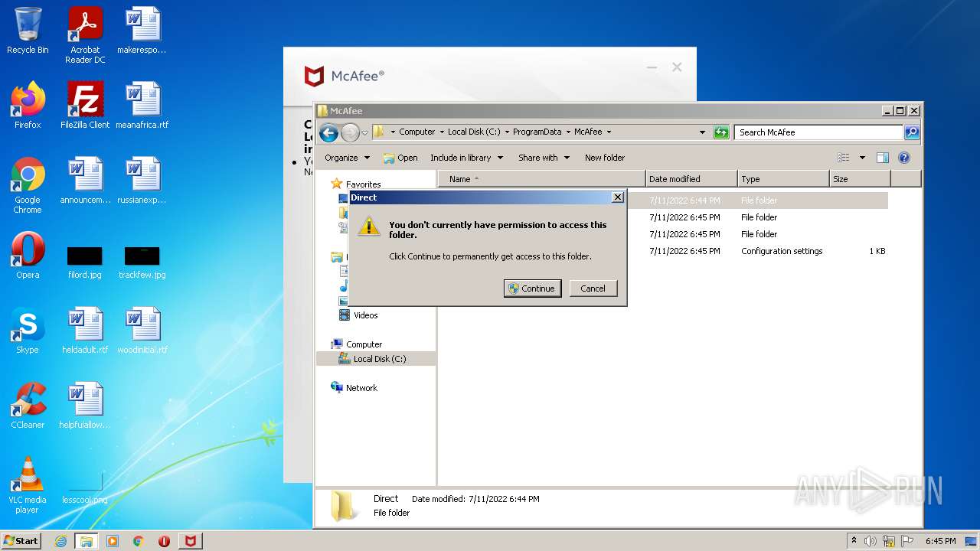The height and width of the screenshot is (551, 980).
Task: Open explorer Help icon
Action: click(904, 158)
